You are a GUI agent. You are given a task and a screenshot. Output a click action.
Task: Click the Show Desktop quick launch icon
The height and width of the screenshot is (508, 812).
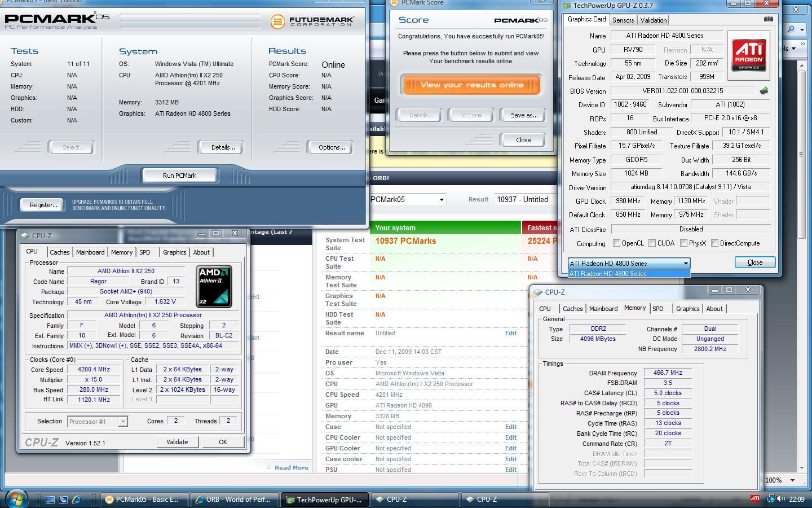[x=50, y=500]
